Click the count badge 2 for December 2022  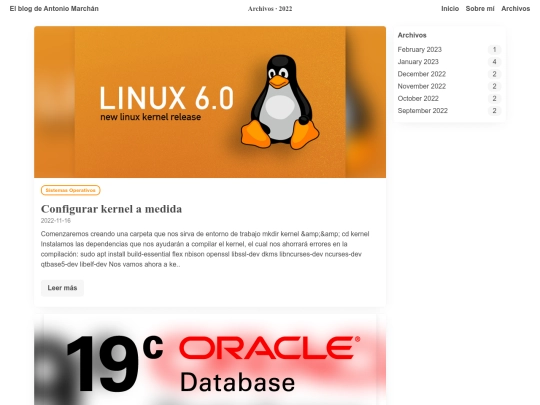[494, 74]
